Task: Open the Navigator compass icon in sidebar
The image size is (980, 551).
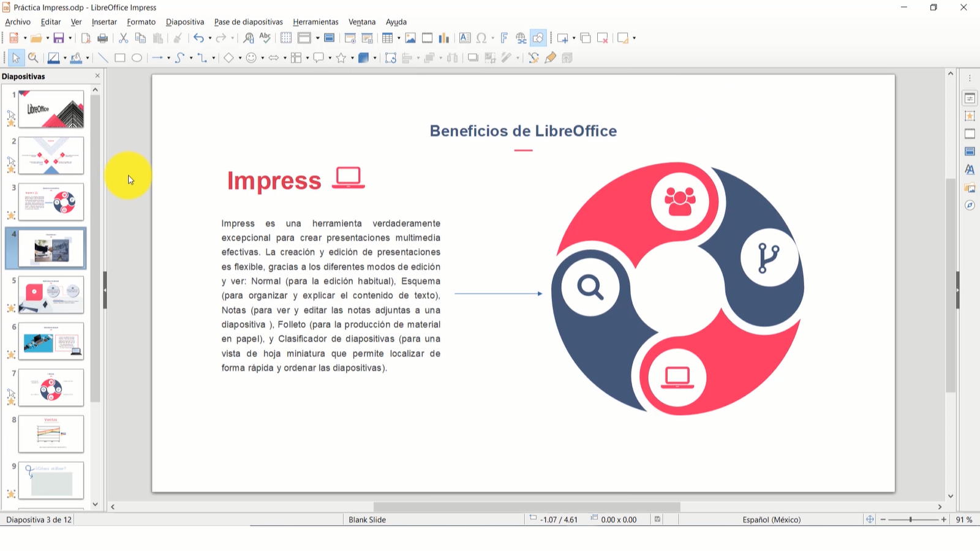Action: pos(970,205)
